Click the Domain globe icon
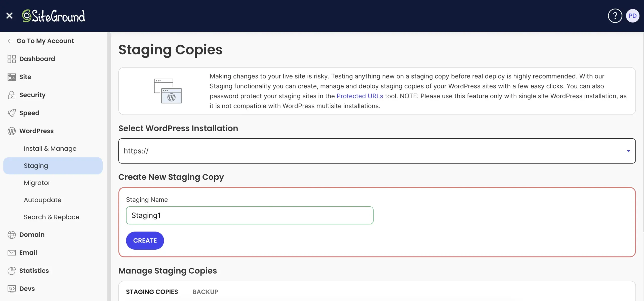Viewport: 644px width, 301px height. point(12,235)
